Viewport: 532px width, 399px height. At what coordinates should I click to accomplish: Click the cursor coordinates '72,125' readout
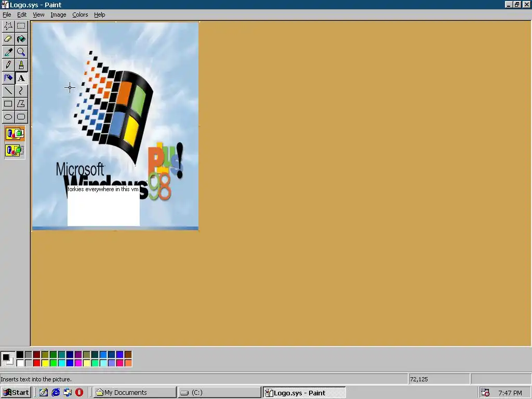(419, 379)
